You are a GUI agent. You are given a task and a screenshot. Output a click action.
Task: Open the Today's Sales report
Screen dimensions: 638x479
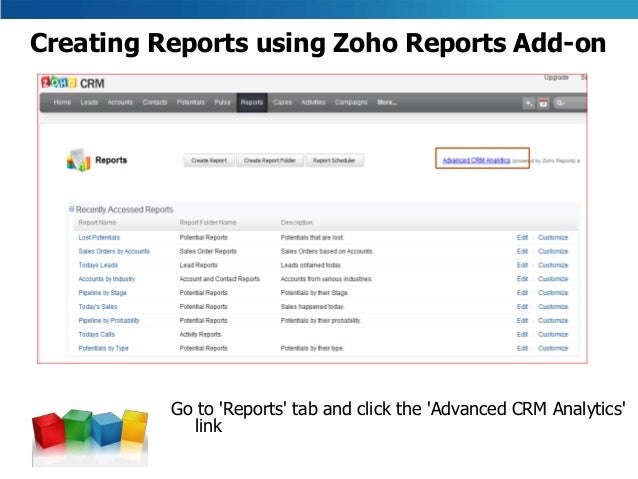(x=98, y=306)
